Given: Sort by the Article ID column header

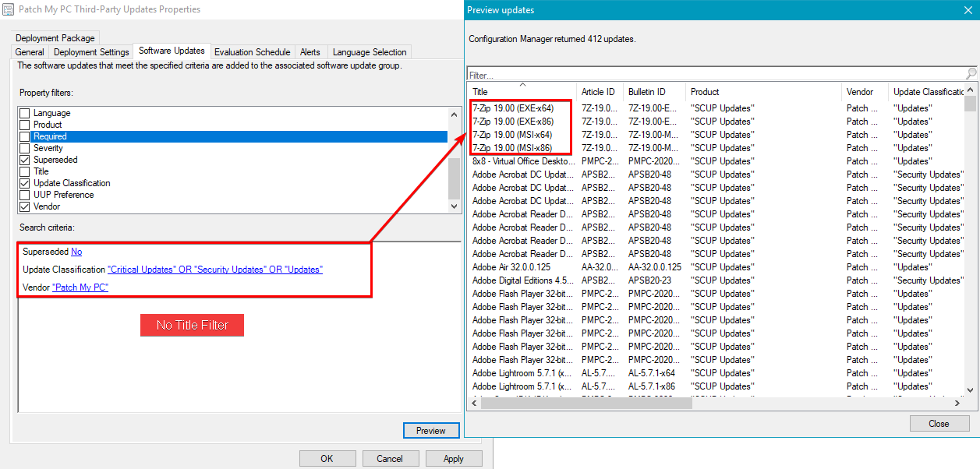Looking at the screenshot, I should coord(600,91).
